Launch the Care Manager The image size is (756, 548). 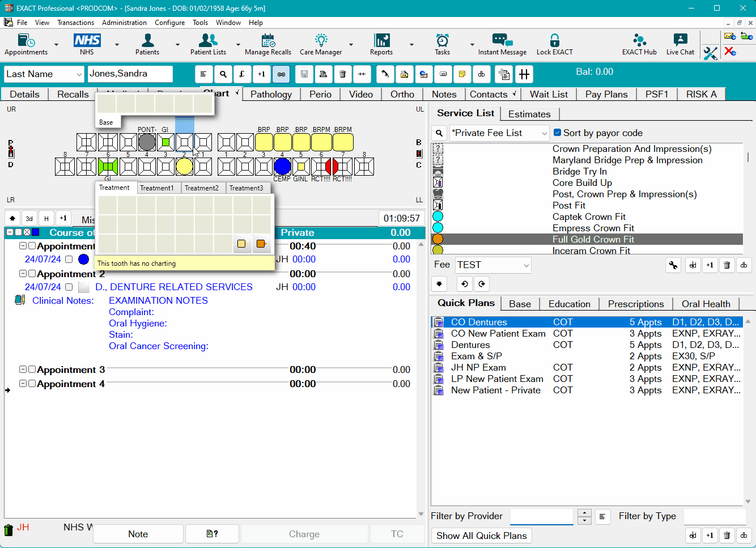[321, 44]
